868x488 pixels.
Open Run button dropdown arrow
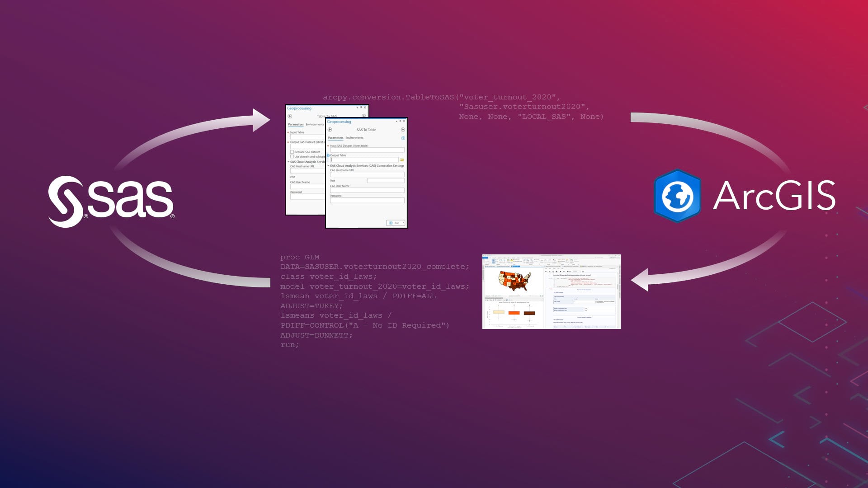coord(403,223)
